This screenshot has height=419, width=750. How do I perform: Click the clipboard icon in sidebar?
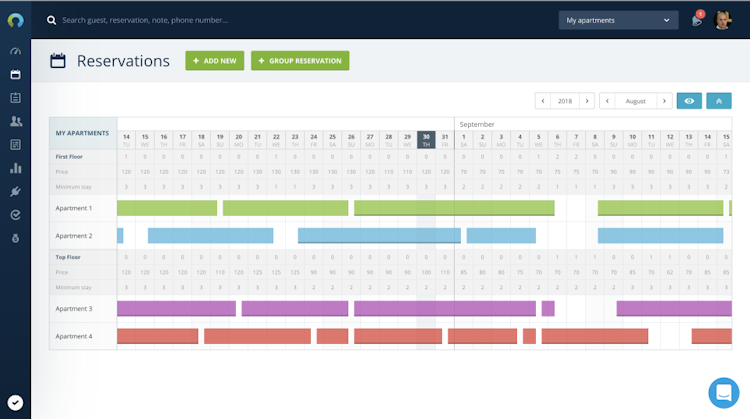coord(15,98)
